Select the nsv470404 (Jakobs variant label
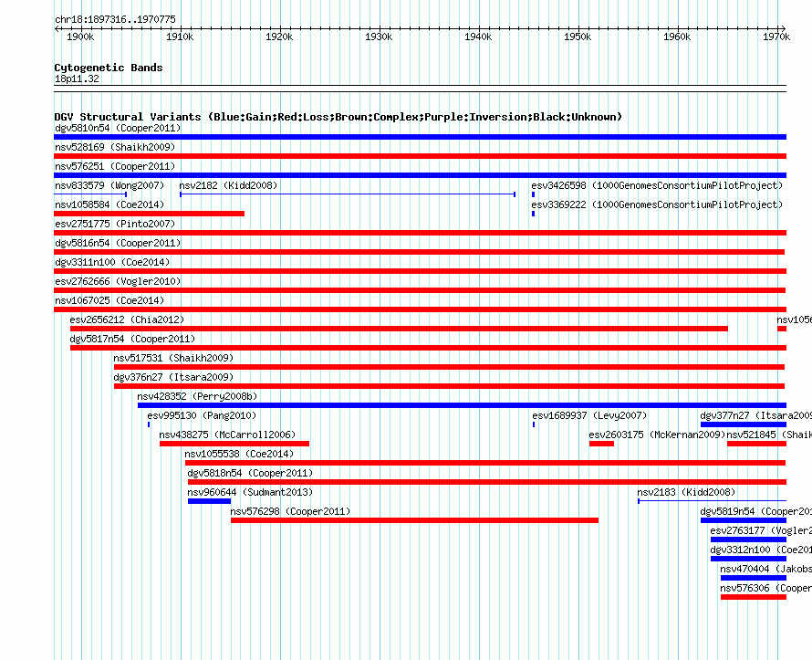The height and width of the screenshot is (660, 812). 765,569
